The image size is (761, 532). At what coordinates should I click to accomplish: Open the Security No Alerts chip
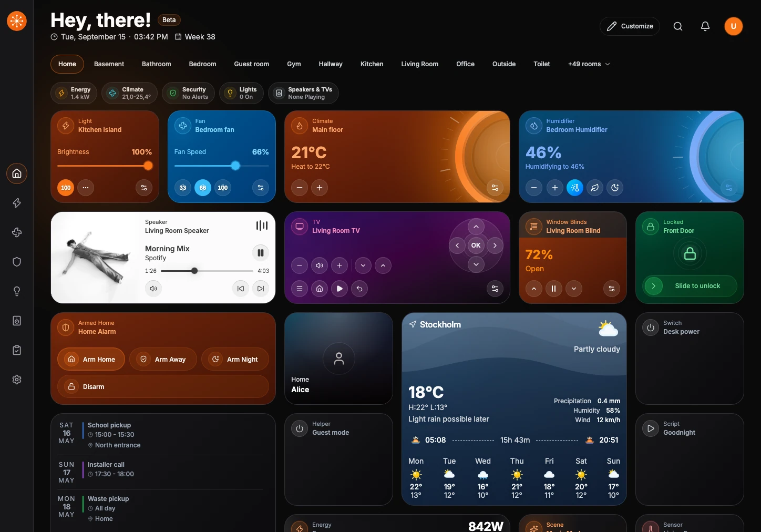(189, 93)
